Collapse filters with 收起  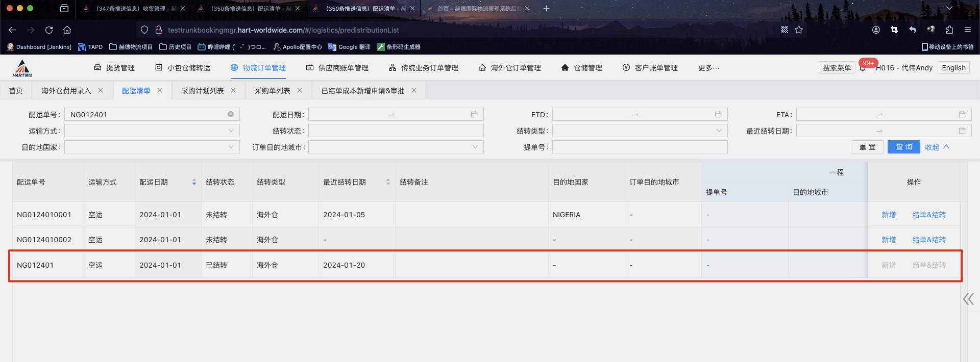click(937, 147)
